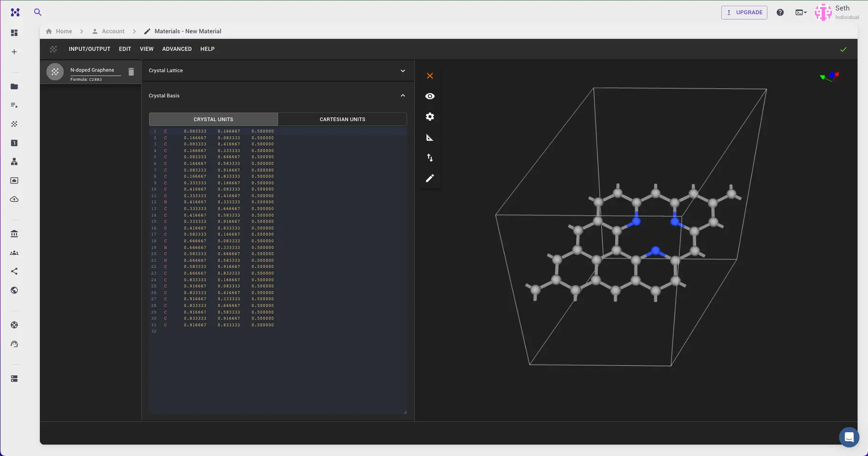Select the pencil edit tool in the viewer
The image size is (868, 456).
pyautogui.click(x=430, y=179)
